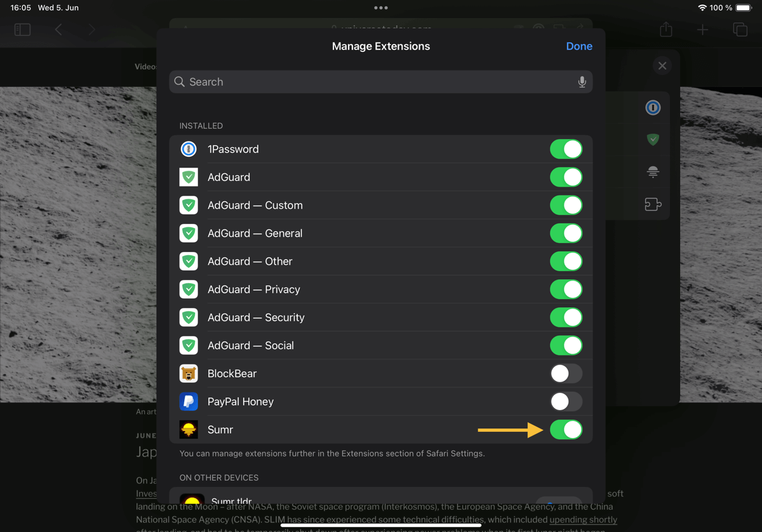
Task: Disable AdGuard — Other switch
Action: click(x=566, y=261)
